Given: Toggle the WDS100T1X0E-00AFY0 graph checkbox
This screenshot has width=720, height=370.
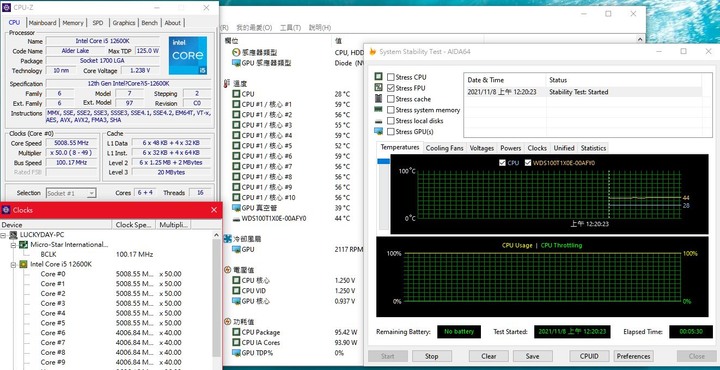Looking at the screenshot, I should [x=528, y=163].
